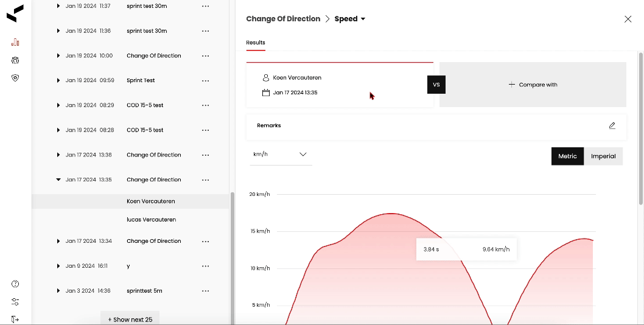Viewport: 644px width, 325px height.
Task: Open options for Change Of Direction at 10:00
Action: click(205, 56)
